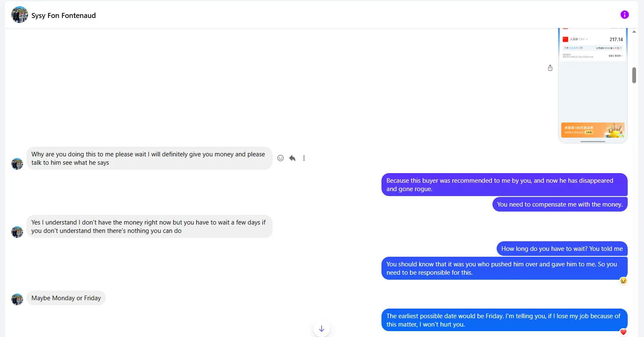Image resolution: width=644 pixels, height=337 pixels.
Task: Click the red heart reaction
Action: 623,332
